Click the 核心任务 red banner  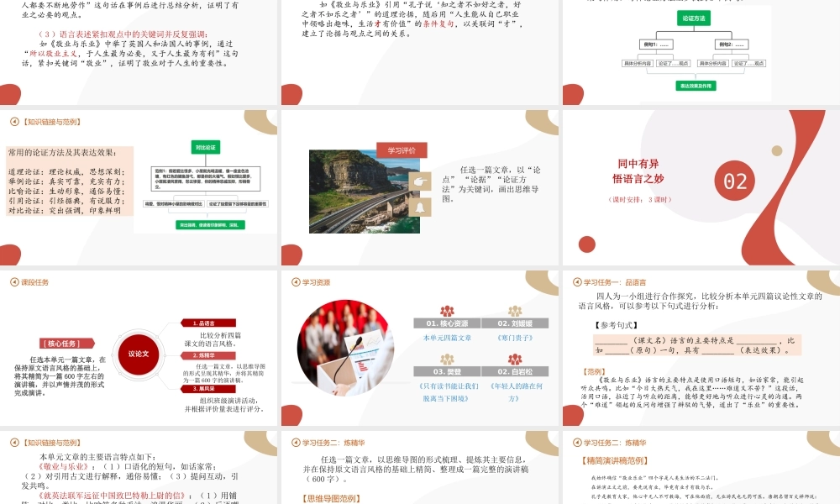[x=67, y=344]
